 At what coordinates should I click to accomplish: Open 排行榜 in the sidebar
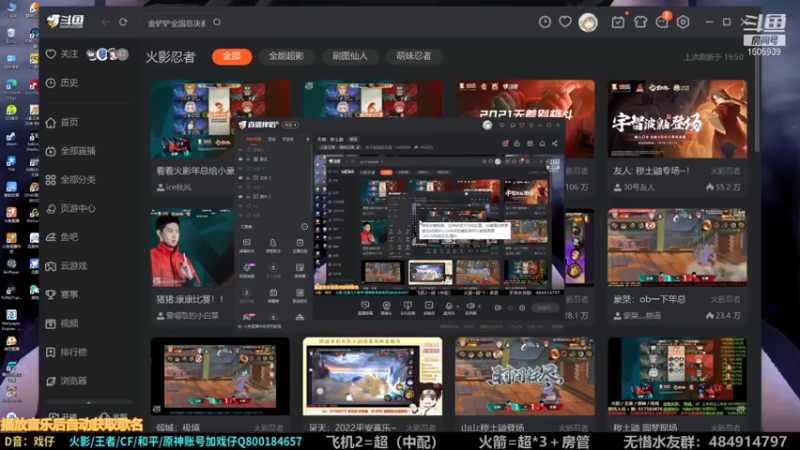(x=66, y=352)
